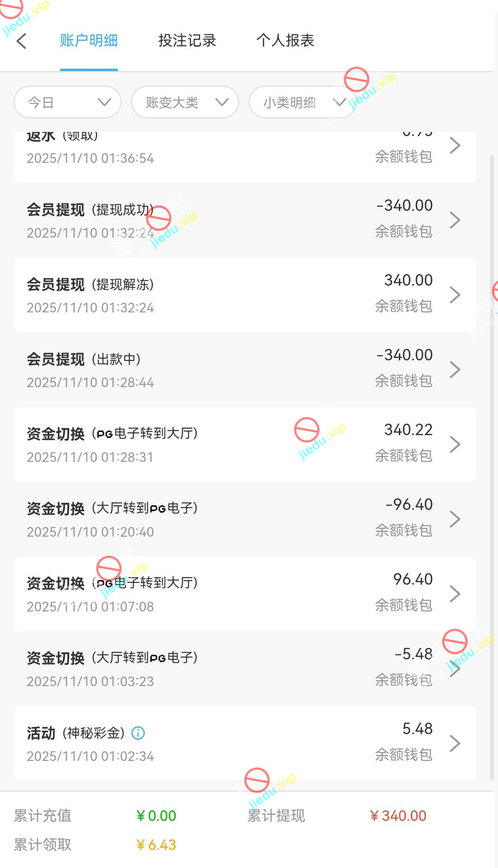The image size is (498, 868).
Task: Open detail arrow for 出款中 entry
Action: [455, 370]
